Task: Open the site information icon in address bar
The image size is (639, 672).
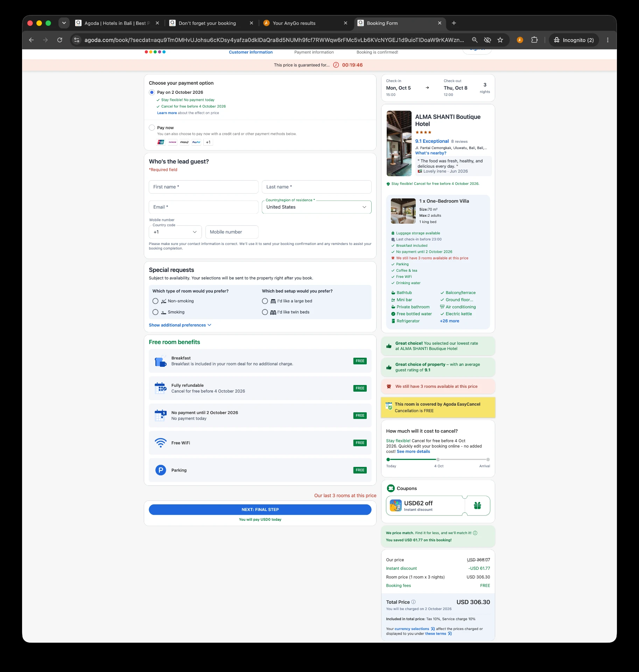Action: click(x=77, y=40)
